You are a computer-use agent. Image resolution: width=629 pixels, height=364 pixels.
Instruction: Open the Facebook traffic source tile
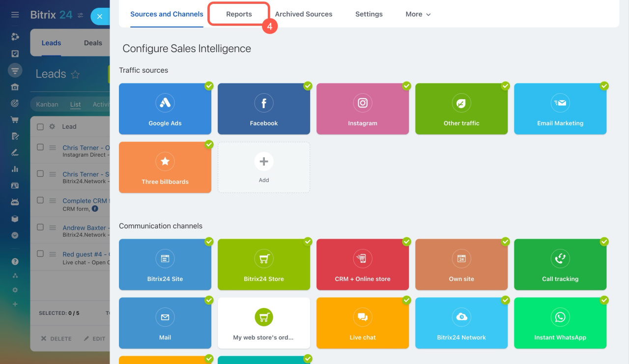point(264,109)
